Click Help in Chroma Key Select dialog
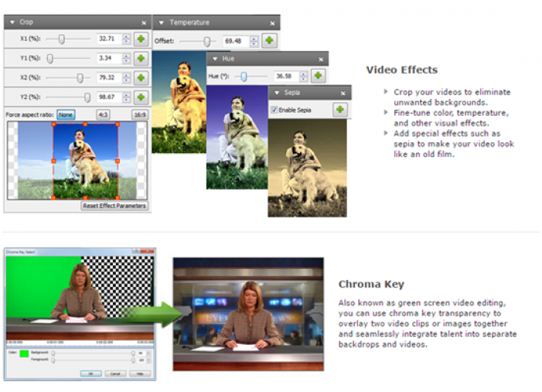 [140, 373]
